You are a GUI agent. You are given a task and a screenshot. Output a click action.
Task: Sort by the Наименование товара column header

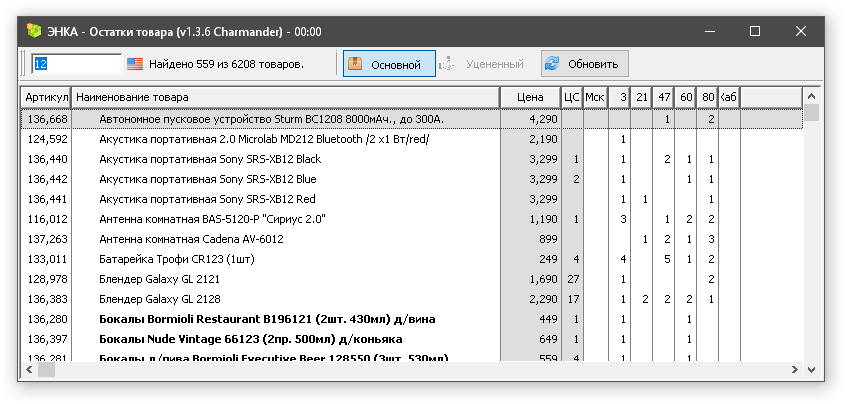click(x=285, y=97)
